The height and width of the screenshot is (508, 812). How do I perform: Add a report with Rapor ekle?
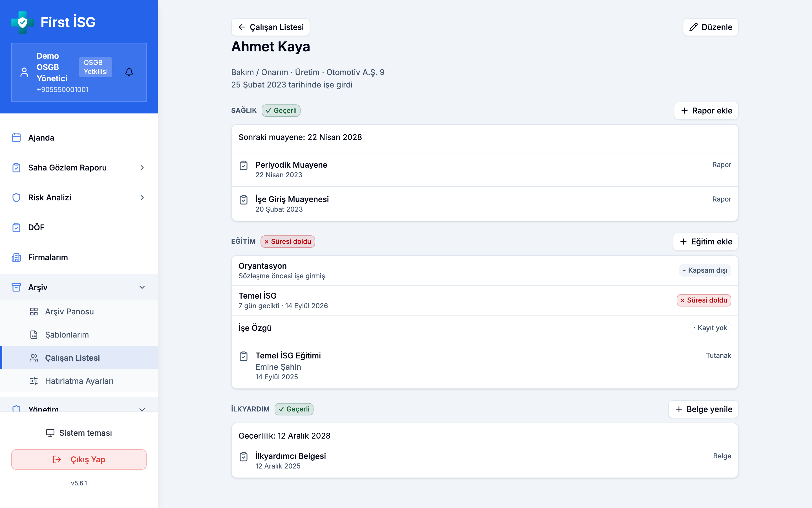[x=706, y=111]
